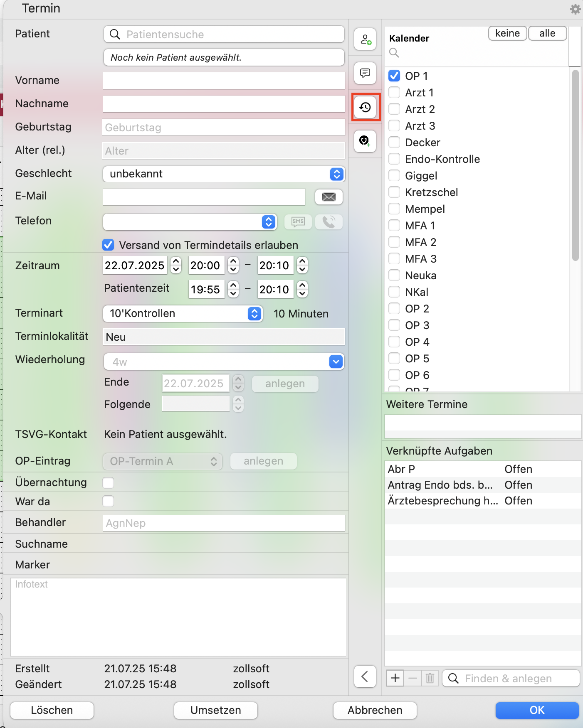583x728 pixels.
Task: Open the appointment history clock icon
Action: coord(365,108)
